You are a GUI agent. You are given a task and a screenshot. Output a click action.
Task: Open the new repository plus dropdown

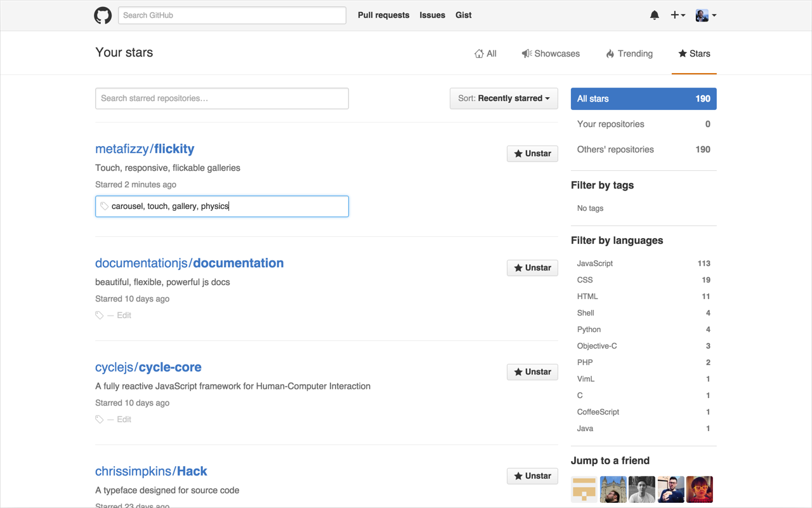coord(678,15)
